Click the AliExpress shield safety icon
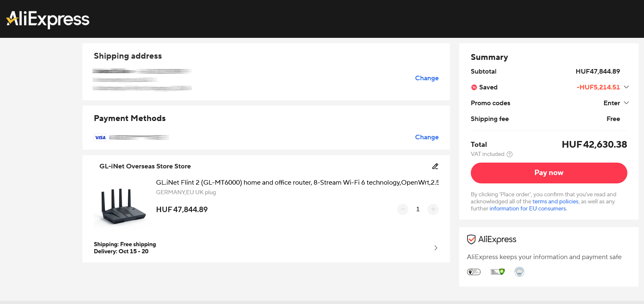This screenshot has width=644, height=304. (471, 240)
